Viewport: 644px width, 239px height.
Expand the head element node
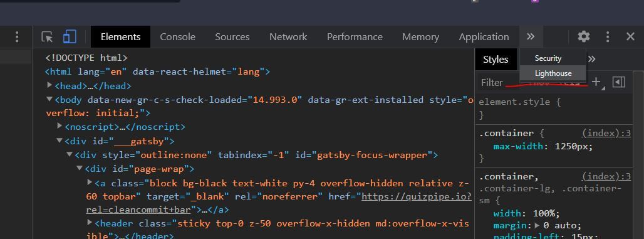tap(49, 85)
